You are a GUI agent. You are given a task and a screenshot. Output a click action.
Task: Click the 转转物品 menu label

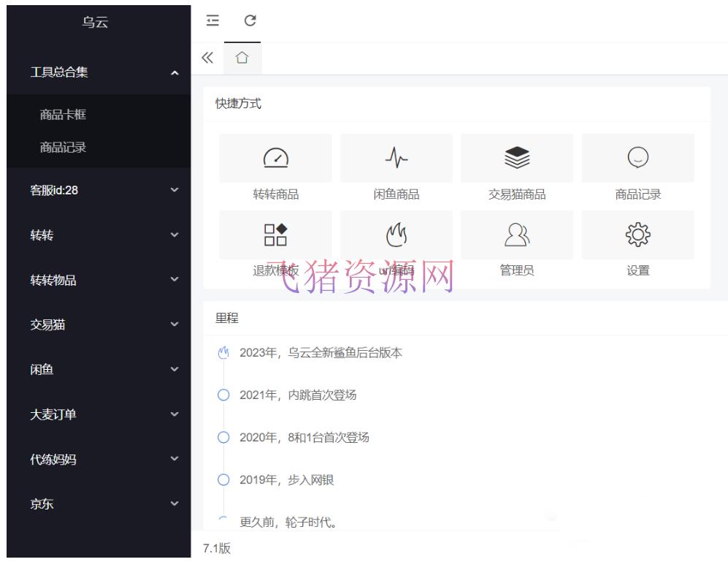click(x=53, y=280)
